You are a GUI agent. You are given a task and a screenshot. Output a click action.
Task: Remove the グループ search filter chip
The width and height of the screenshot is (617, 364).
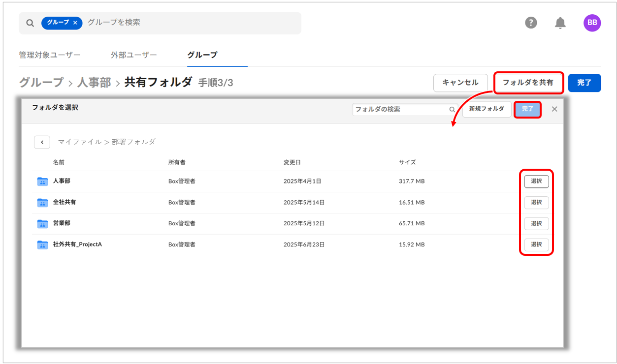pos(75,23)
